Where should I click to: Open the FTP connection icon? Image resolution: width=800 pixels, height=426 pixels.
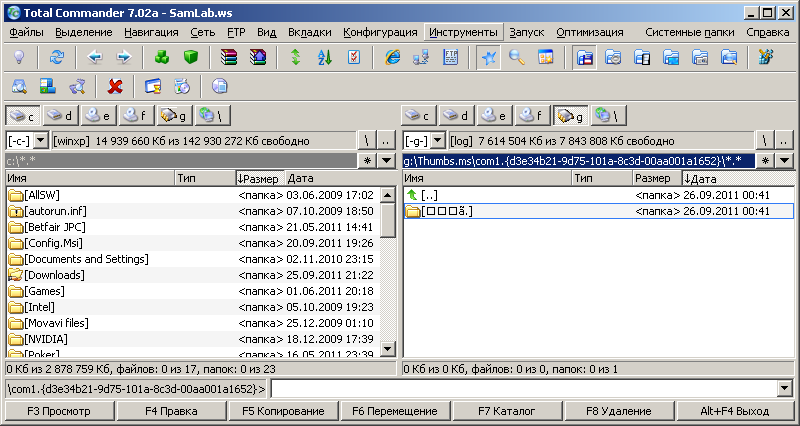pyautogui.click(x=451, y=57)
